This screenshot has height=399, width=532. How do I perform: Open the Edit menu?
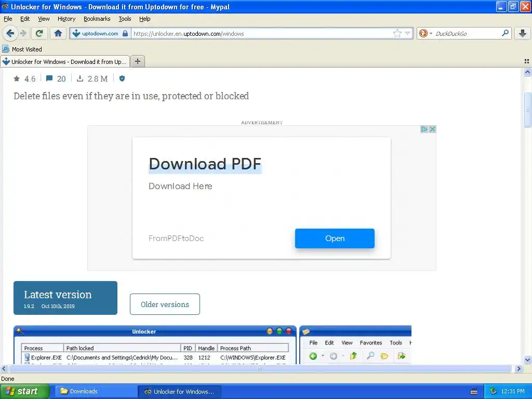[25, 19]
